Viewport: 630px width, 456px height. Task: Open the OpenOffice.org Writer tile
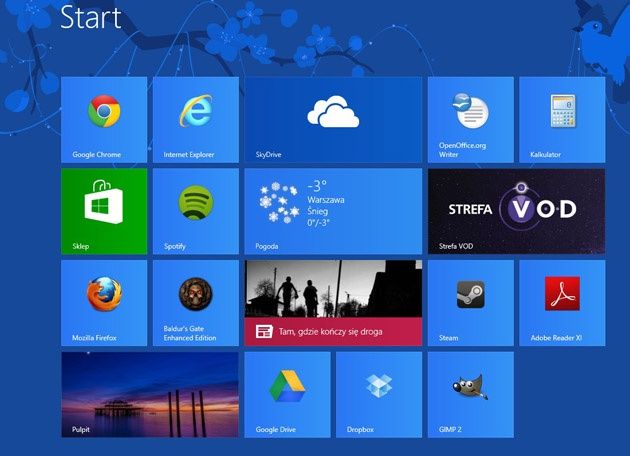coord(470,120)
